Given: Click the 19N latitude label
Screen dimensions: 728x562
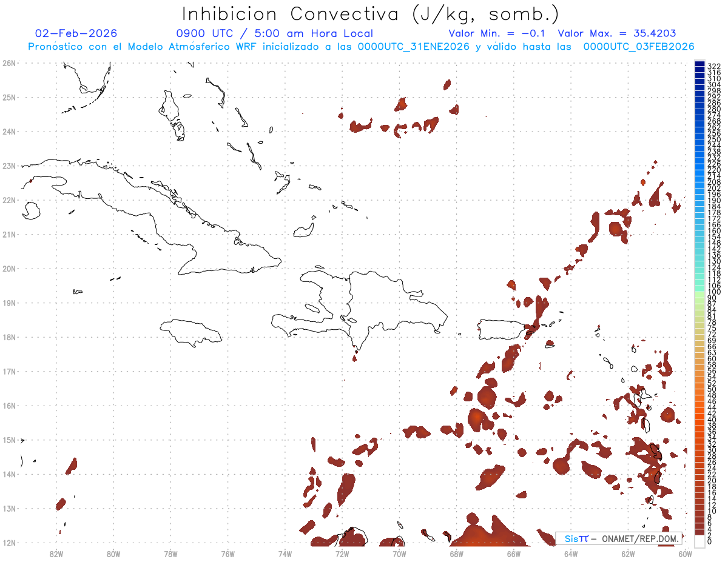Looking at the screenshot, I should (x=9, y=303).
